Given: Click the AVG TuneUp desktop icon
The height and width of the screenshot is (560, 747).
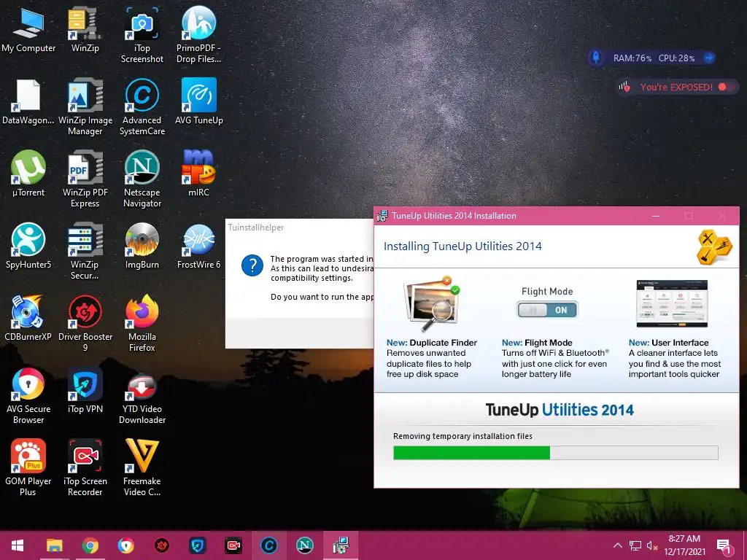Looking at the screenshot, I should [198, 102].
